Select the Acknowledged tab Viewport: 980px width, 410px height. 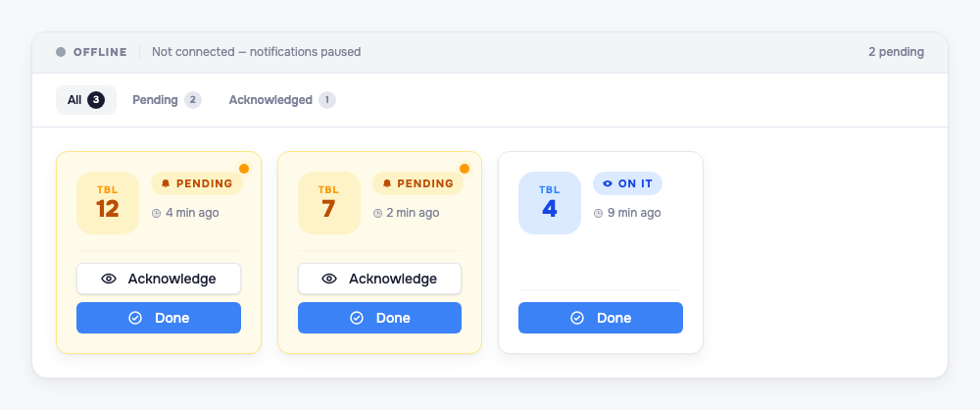(x=282, y=100)
